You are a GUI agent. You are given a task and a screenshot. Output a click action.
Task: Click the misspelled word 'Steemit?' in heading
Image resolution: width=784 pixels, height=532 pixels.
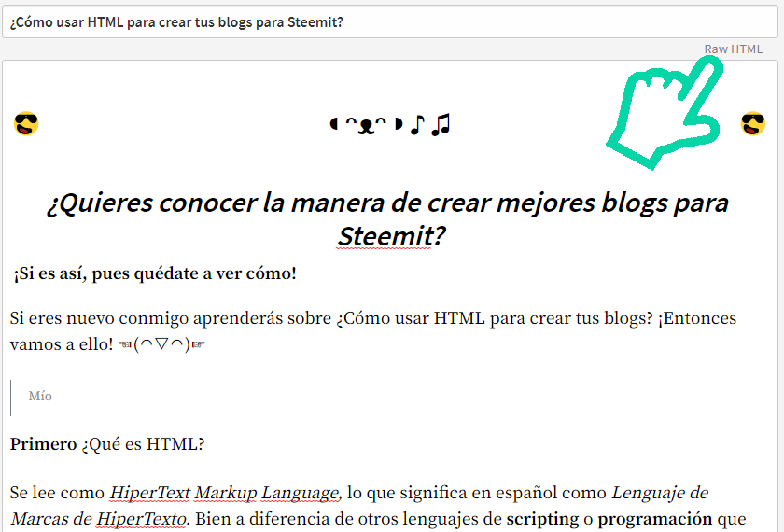[391, 236]
